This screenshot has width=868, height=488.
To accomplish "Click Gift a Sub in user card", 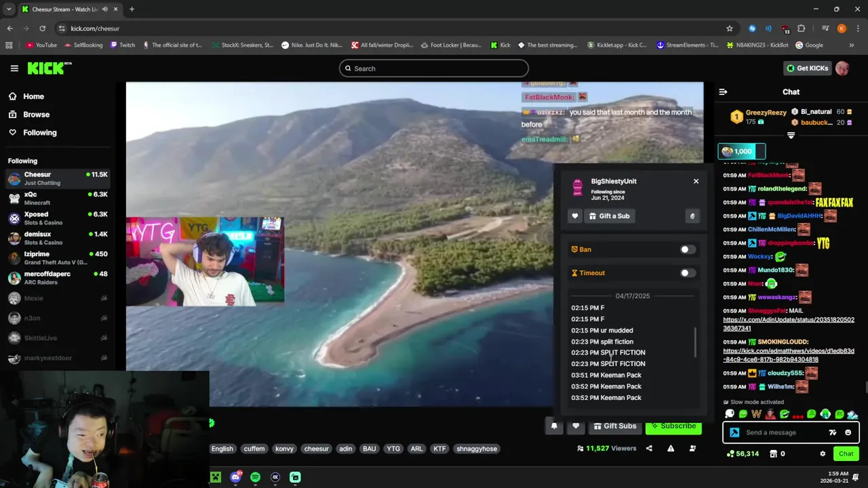I will click(609, 216).
